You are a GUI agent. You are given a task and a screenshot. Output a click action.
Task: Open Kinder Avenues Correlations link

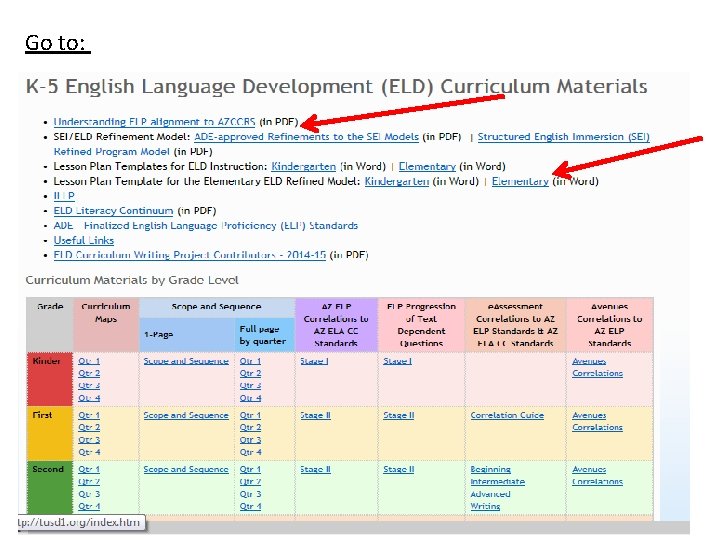(x=597, y=367)
